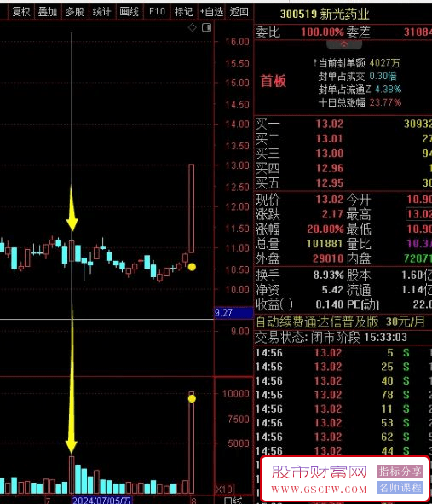Click the 委比 100.00% value
The image size is (432, 504).
click(x=322, y=32)
